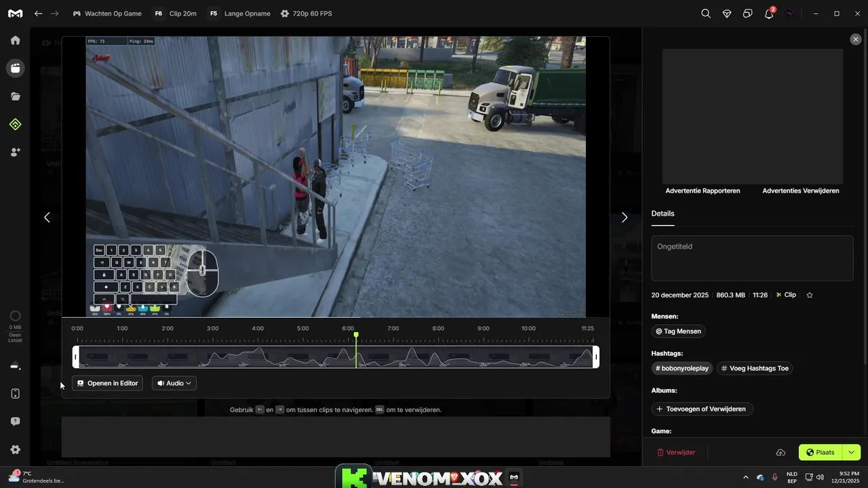Click the Clip type label
Screen dimensions: 868x488
[x=786, y=295]
